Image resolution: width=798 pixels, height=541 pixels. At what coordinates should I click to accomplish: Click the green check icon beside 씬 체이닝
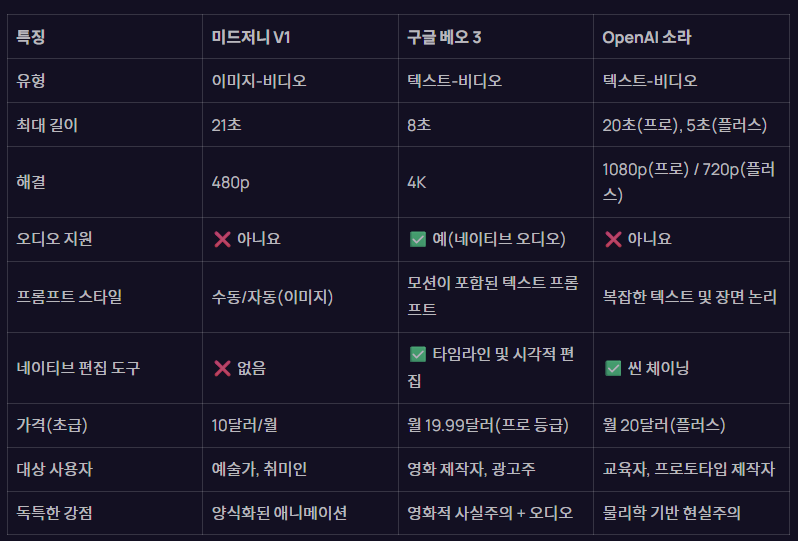click(x=613, y=368)
